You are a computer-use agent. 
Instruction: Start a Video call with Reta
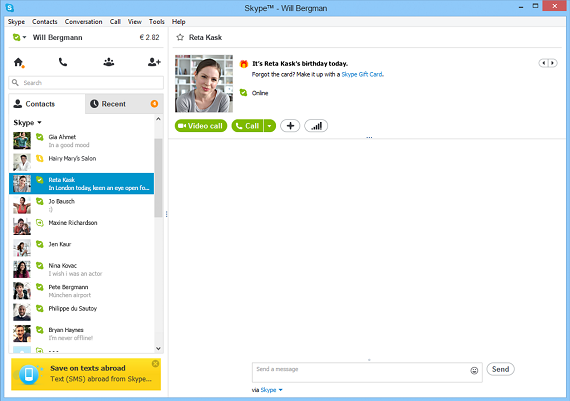[x=201, y=126]
